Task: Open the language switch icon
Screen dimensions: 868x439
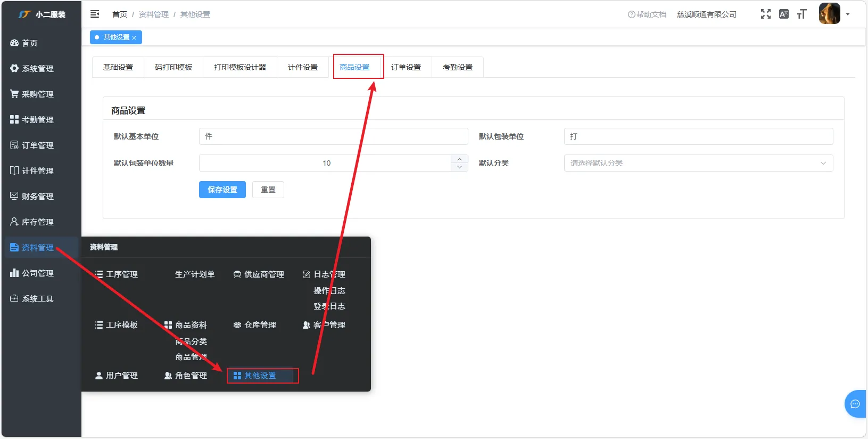Action: (784, 14)
